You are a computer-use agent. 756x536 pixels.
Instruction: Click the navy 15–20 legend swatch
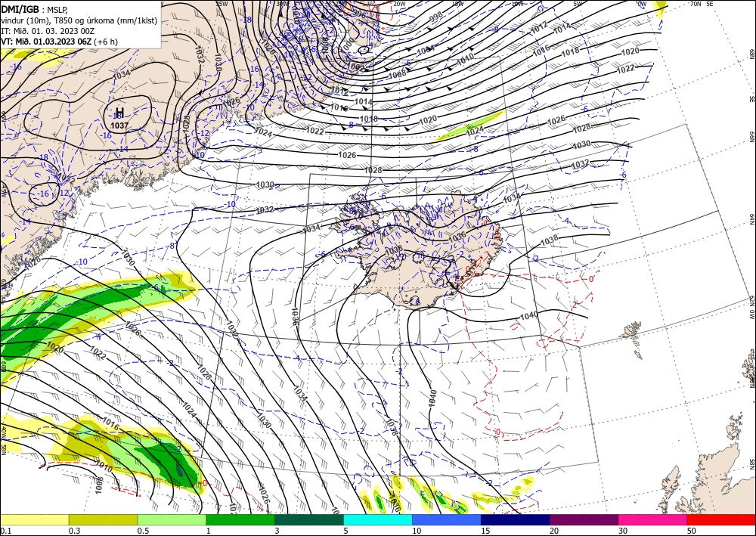tap(516, 519)
